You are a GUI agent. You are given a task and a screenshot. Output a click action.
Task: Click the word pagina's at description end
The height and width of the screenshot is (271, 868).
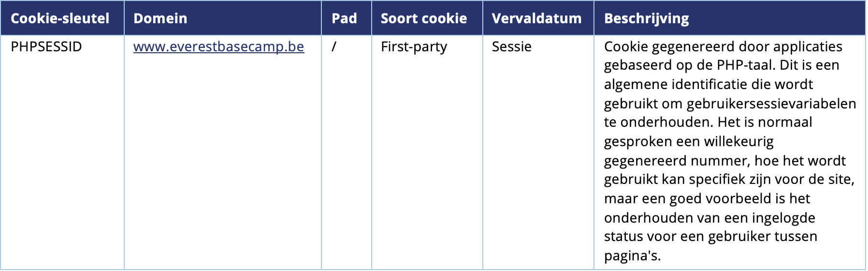click(632, 256)
